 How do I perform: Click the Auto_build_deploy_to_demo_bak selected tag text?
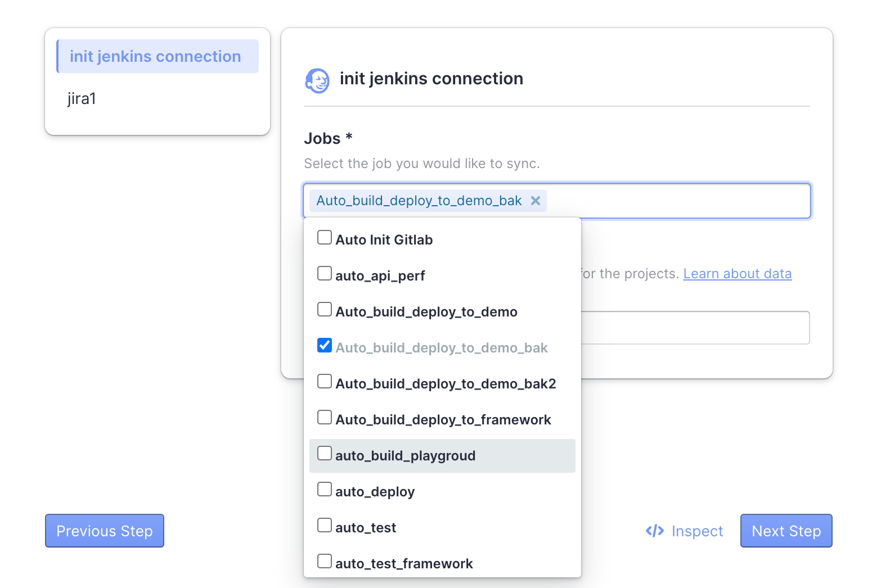[x=419, y=201]
